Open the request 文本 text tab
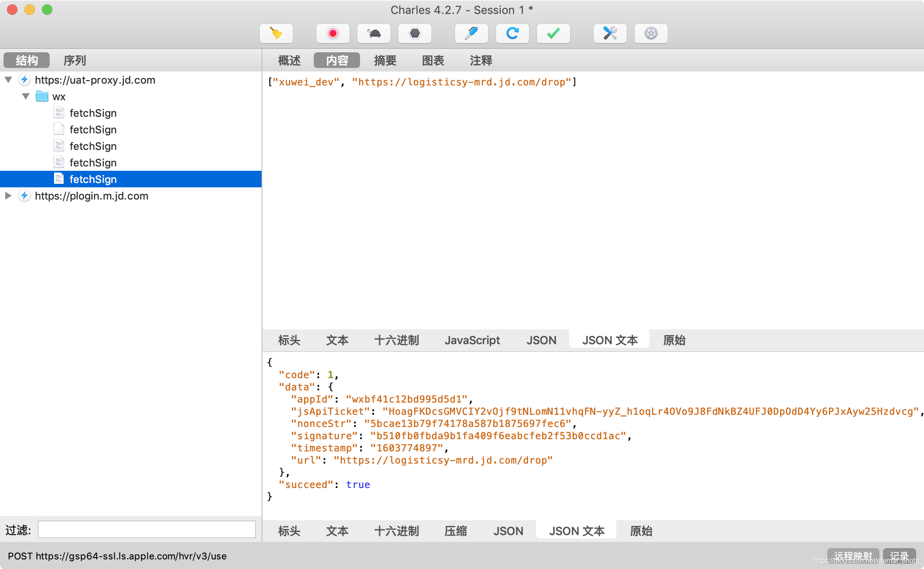Viewport: 924px width, 569px height. 337,340
